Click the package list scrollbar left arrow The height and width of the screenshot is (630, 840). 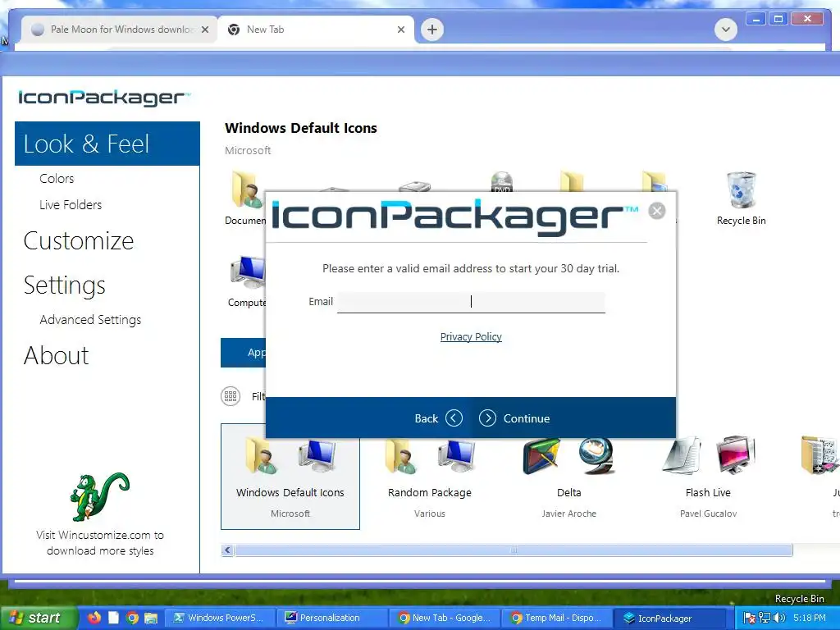tap(228, 550)
